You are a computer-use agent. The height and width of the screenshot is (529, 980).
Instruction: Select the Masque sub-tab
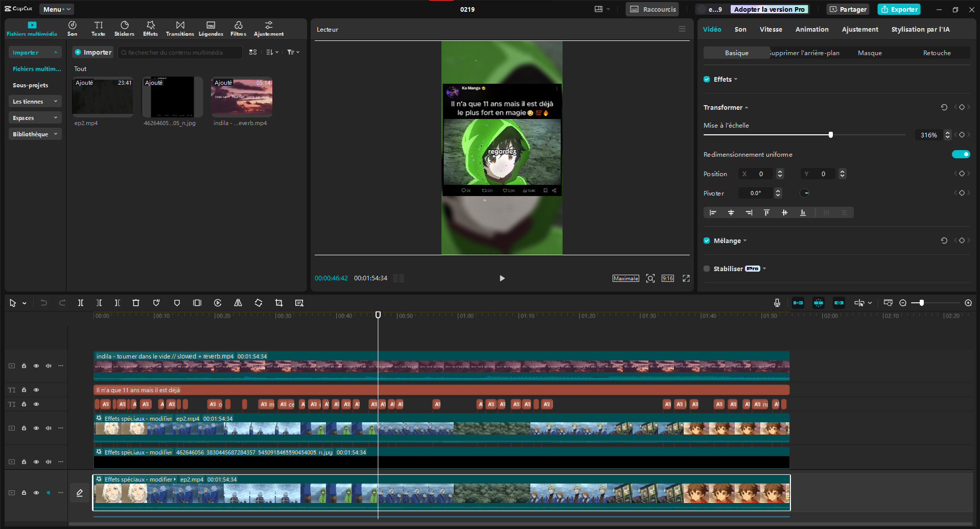(870, 53)
